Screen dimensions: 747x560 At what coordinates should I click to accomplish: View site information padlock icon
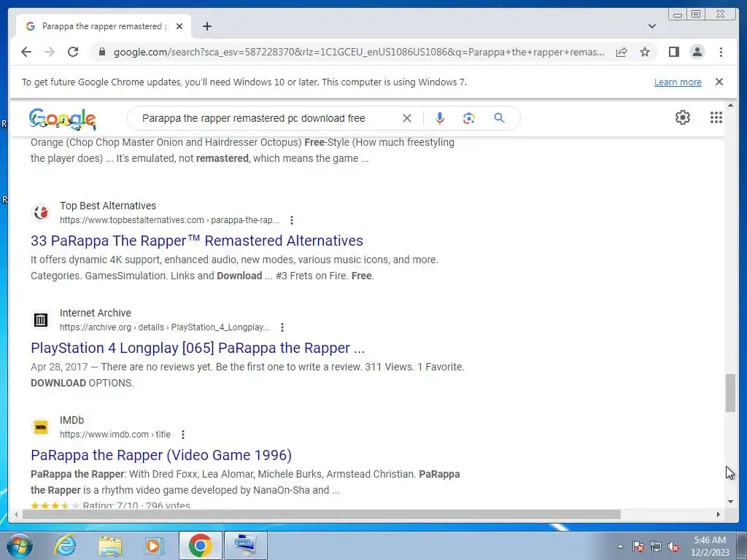101,52
